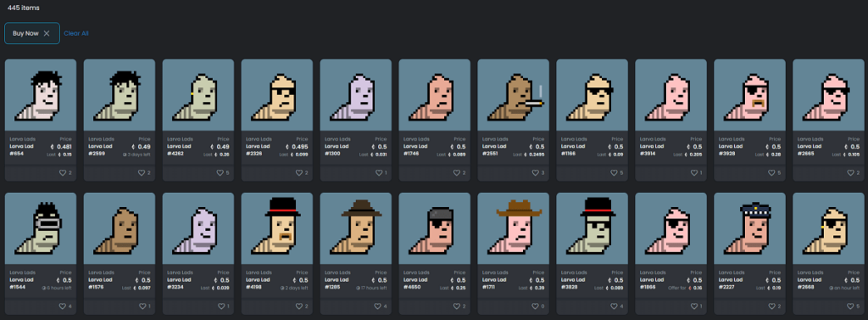Click the last price 0.39 on #1711
This screenshot has height=320, width=868.
pos(535,288)
